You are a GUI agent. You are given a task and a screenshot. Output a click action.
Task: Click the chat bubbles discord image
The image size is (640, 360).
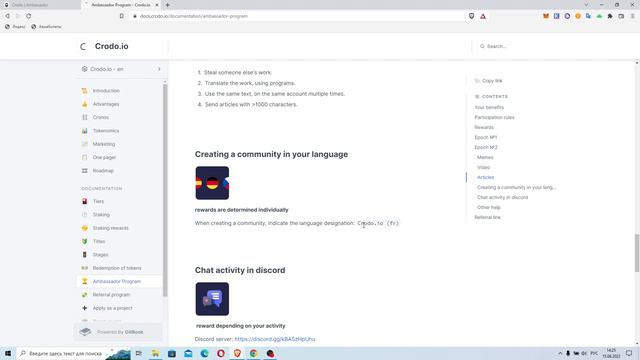212,299
